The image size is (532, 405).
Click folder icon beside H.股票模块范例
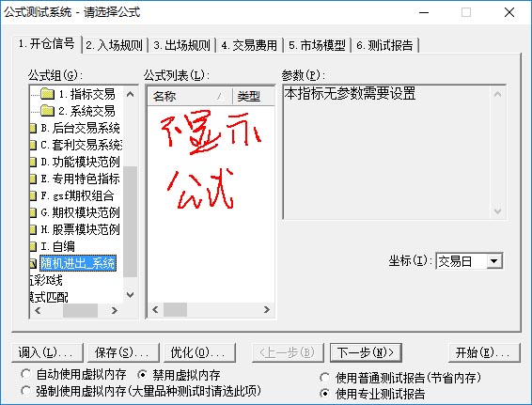[x=33, y=229]
